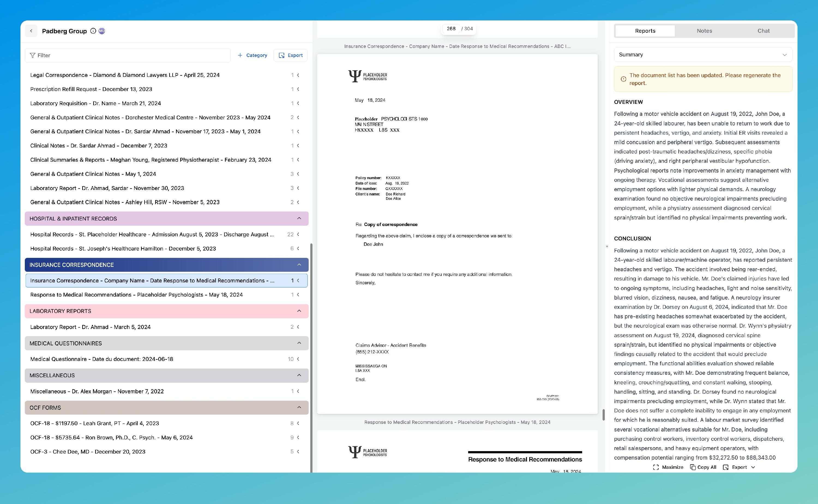Image resolution: width=818 pixels, height=504 pixels.
Task: Collapse the Hospital & Inpatient Records category
Action: pos(299,218)
